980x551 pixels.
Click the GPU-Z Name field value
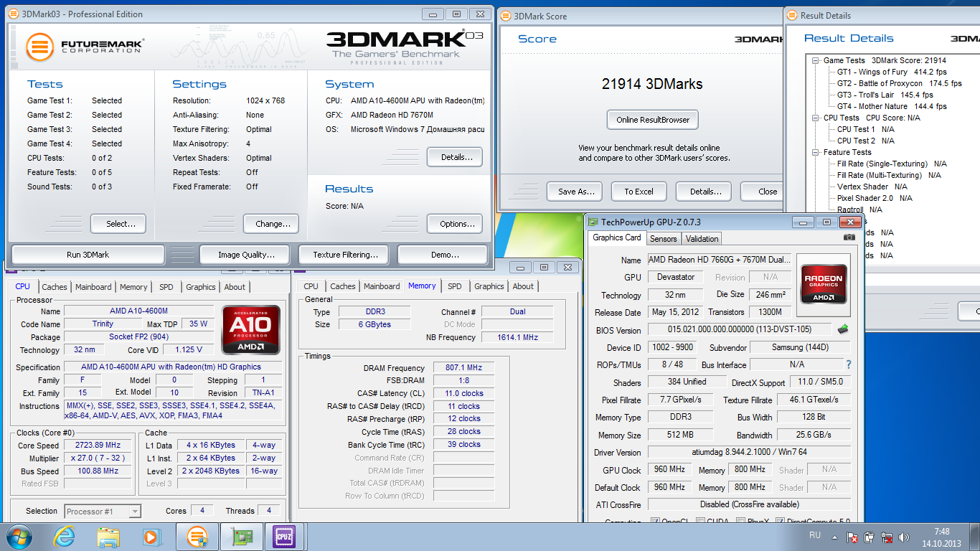[x=720, y=260]
